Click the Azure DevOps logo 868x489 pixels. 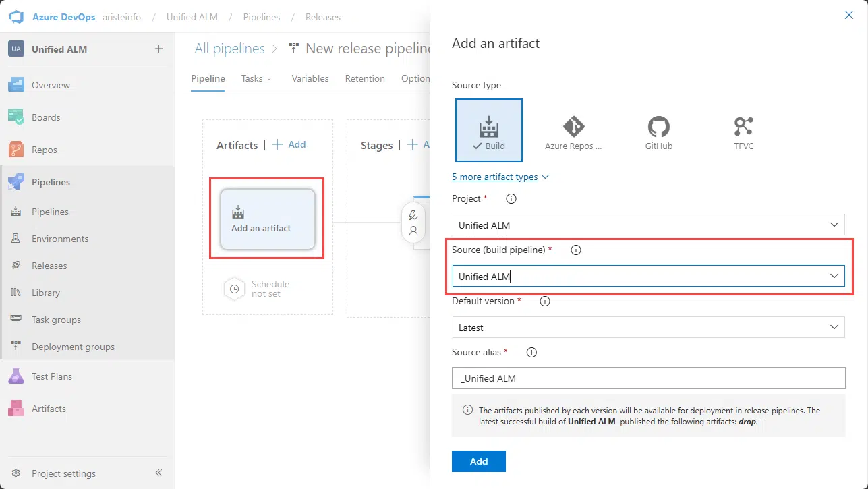coord(16,17)
